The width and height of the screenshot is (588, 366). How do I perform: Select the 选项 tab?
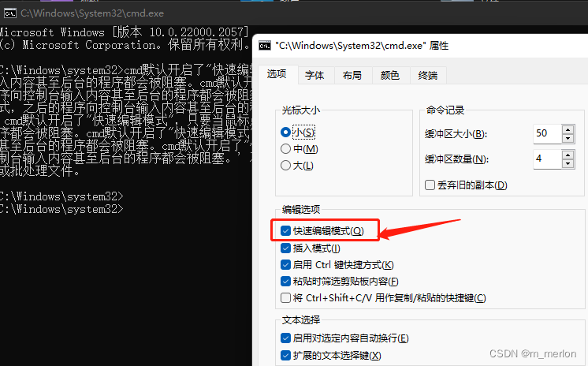[x=277, y=74]
